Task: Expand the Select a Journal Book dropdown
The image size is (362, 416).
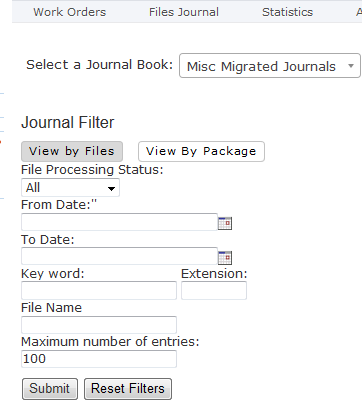Action: pyautogui.click(x=270, y=66)
